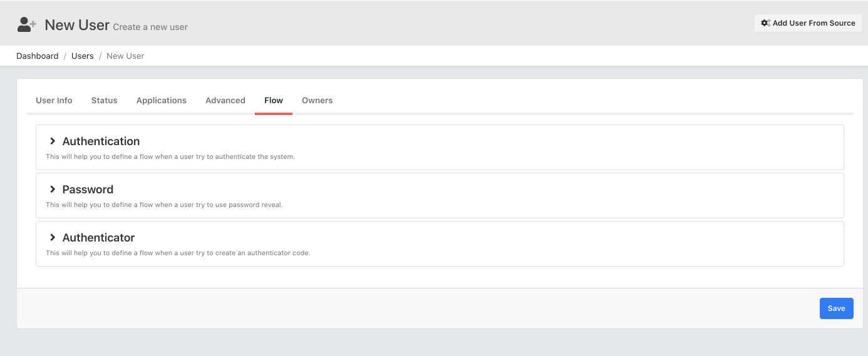Expand the Authentication section chevron
868x356 pixels.
[x=53, y=141]
